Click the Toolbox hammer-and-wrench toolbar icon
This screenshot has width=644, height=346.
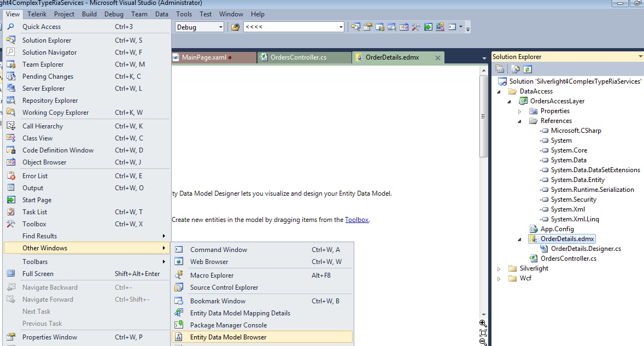pos(415,27)
